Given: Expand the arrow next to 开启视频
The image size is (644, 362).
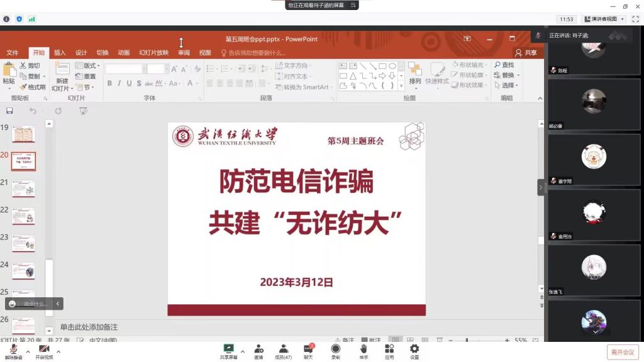Looking at the screenshot, I should [x=58, y=351].
